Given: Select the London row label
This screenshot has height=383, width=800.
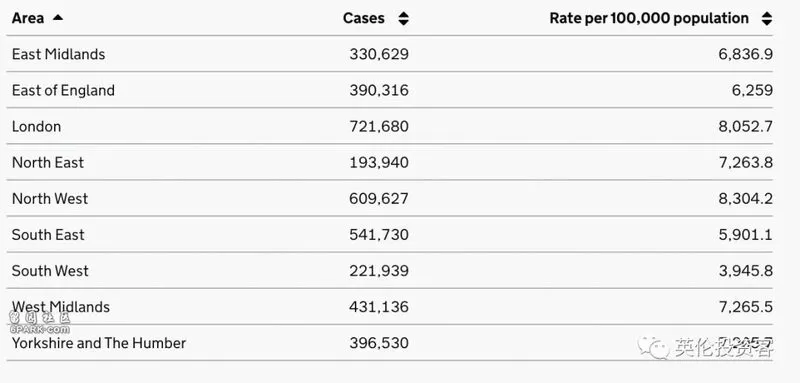Looking at the screenshot, I should click(x=36, y=126).
